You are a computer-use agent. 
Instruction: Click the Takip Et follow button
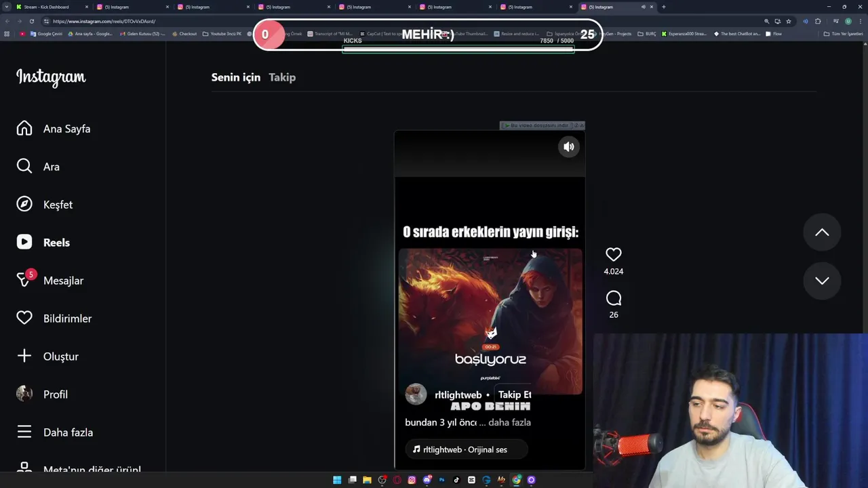(515, 394)
